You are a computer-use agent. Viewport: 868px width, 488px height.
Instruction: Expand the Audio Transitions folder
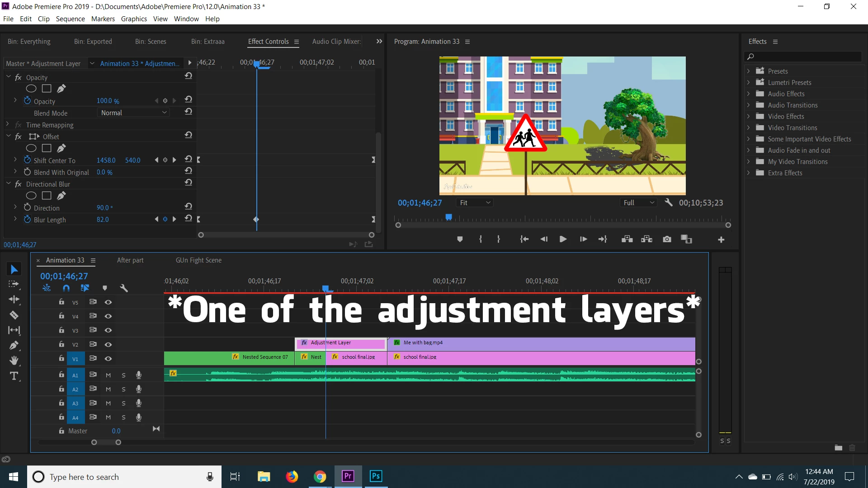tap(748, 105)
